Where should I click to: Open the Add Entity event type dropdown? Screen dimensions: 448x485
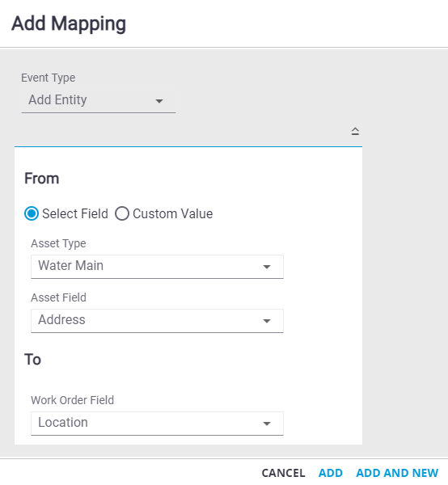[99, 101]
